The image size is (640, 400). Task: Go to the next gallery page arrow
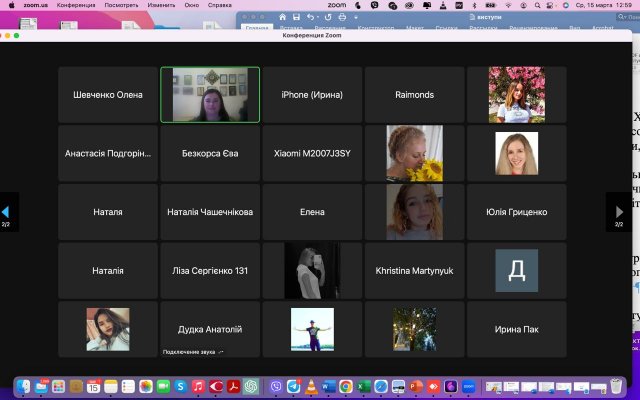pos(620,211)
